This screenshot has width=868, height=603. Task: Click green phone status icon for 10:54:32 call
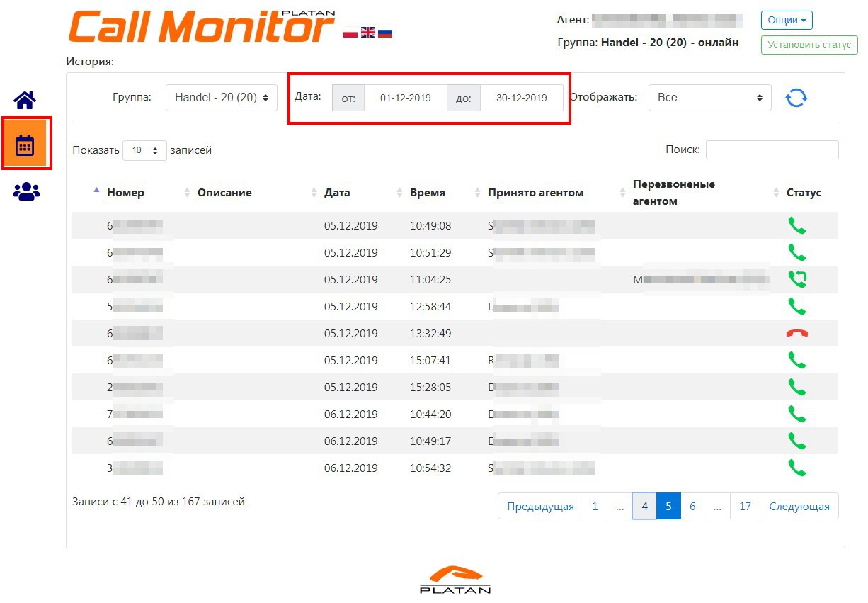[x=797, y=468]
